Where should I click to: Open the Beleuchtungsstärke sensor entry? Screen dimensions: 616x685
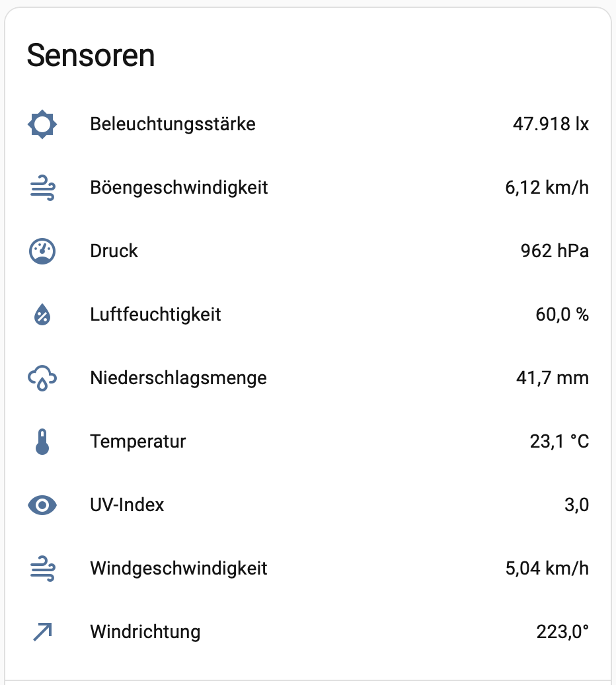pyautogui.click(x=308, y=124)
